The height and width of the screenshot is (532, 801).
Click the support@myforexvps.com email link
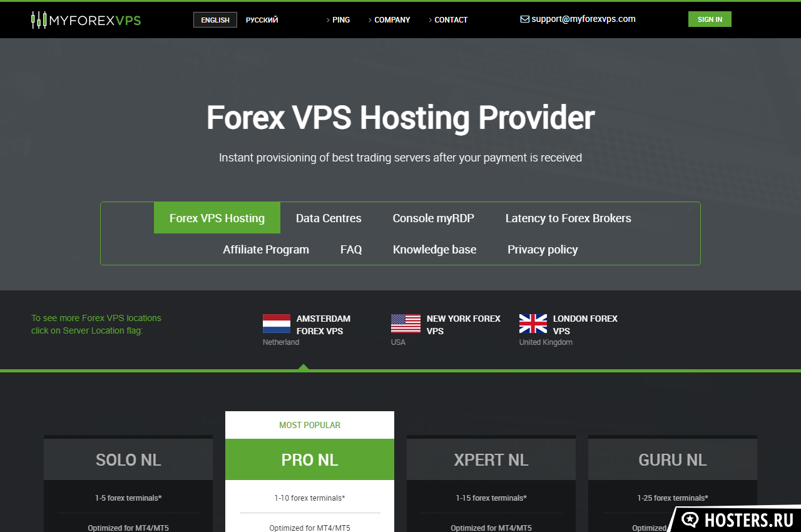pyautogui.click(x=583, y=19)
